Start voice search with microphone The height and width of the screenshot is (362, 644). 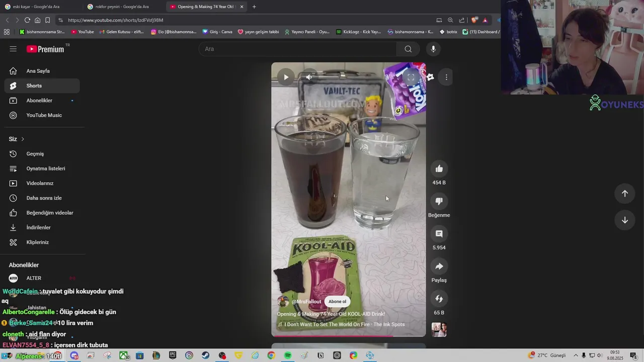[x=433, y=49]
